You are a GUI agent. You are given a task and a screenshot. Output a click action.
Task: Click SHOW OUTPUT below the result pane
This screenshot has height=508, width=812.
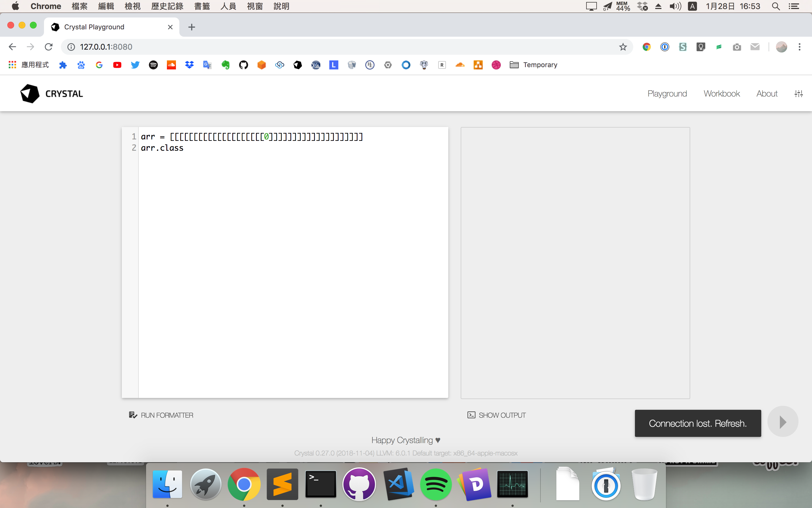pyautogui.click(x=497, y=415)
